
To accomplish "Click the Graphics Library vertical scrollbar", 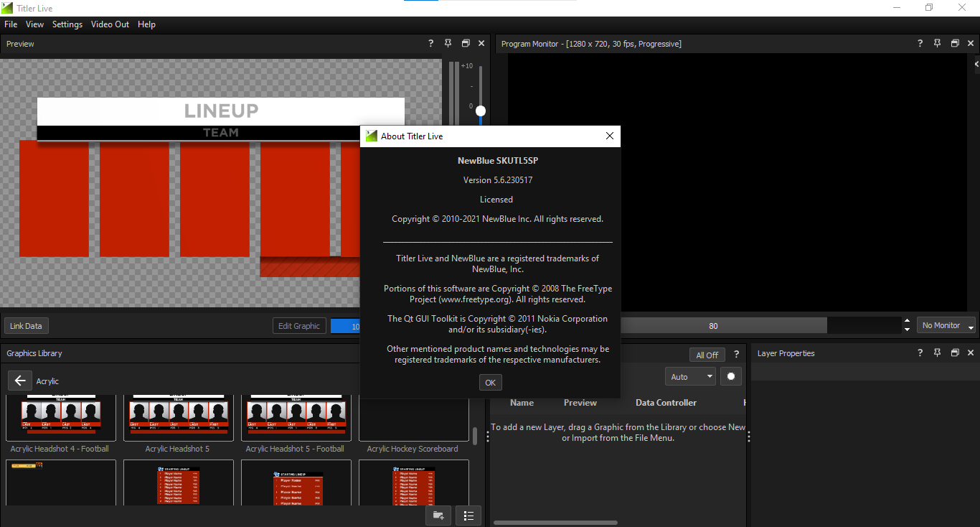I will [x=475, y=436].
